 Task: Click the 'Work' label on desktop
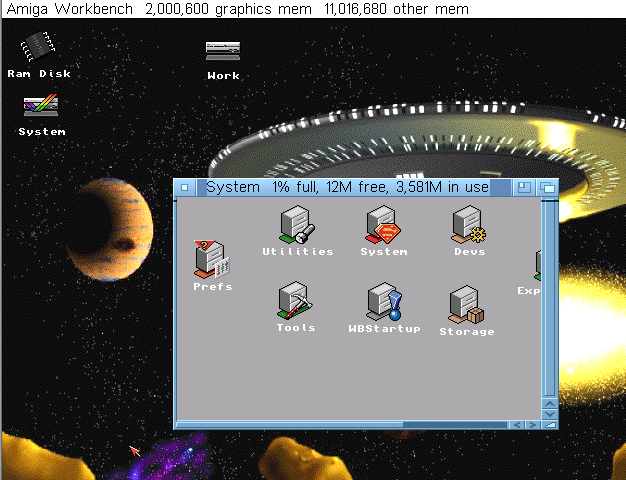click(x=223, y=75)
